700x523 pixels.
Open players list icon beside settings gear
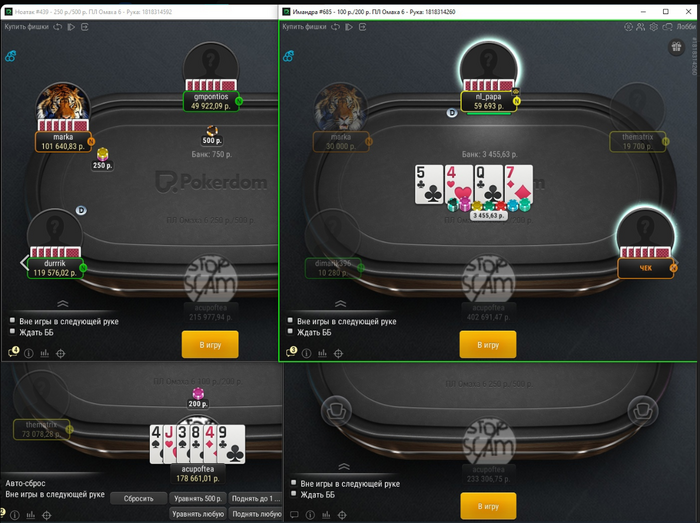tap(641, 27)
